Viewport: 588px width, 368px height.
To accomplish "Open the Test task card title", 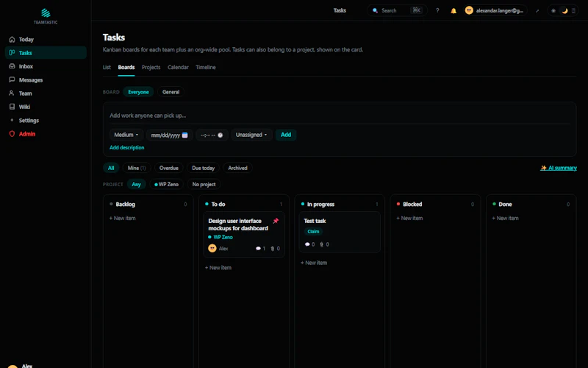I will [315, 221].
